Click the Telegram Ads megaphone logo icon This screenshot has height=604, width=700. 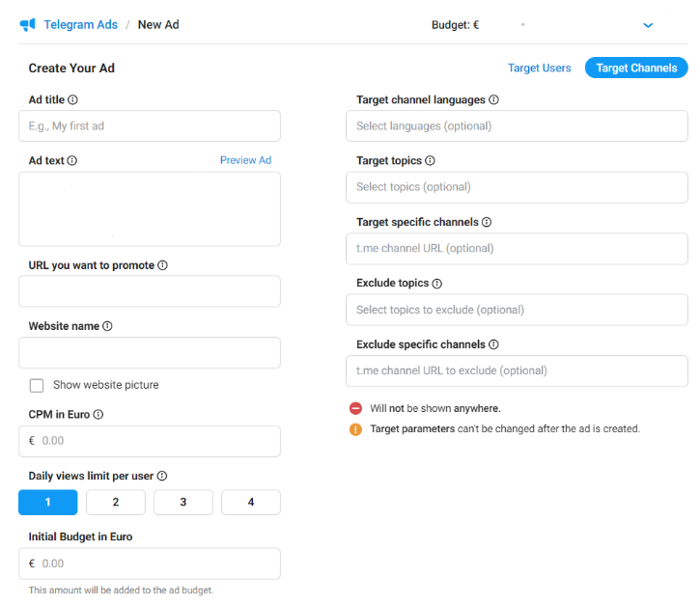(27, 24)
